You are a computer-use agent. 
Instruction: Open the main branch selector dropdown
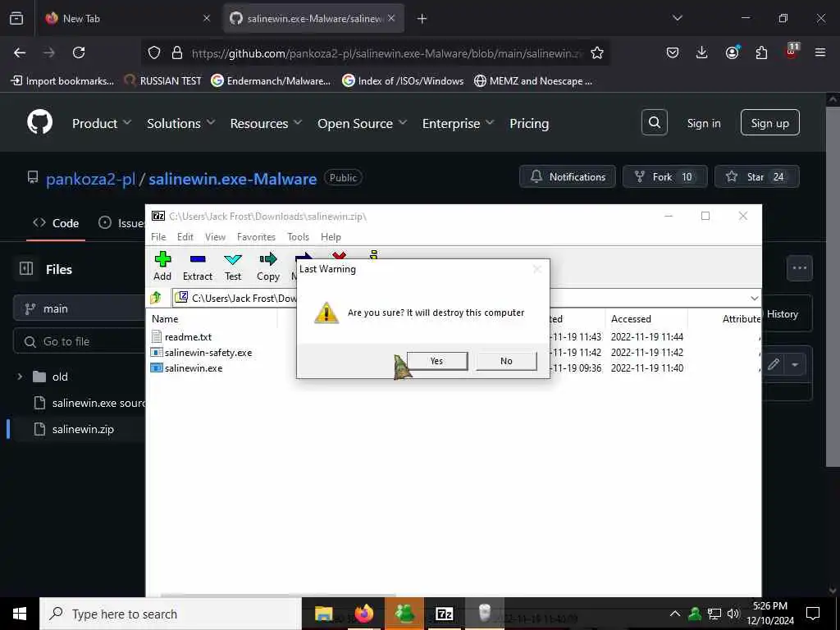[x=80, y=308]
